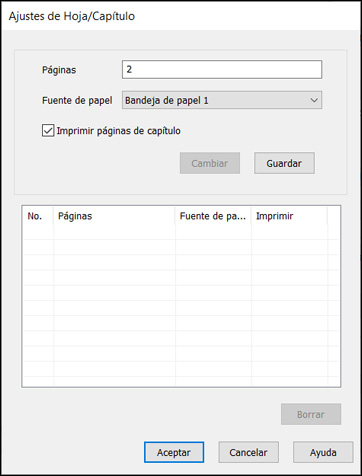The width and height of the screenshot is (362, 476).
Task: Open help via the Ayuda button
Action: pos(323,452)
